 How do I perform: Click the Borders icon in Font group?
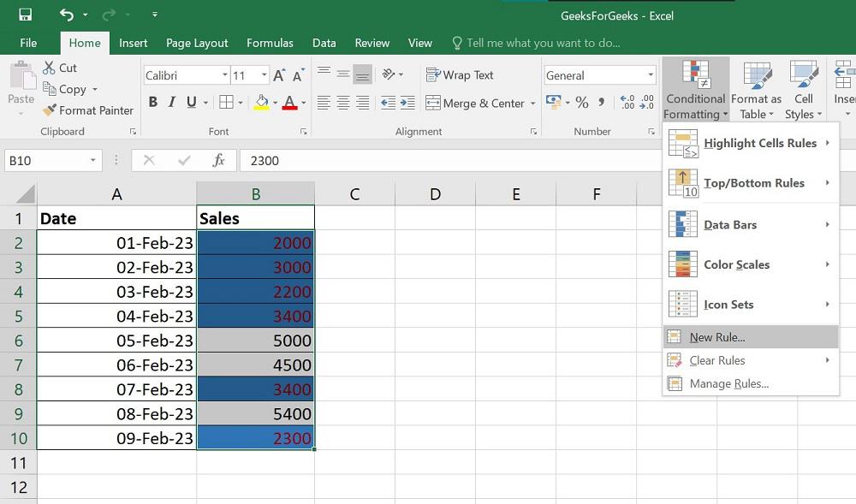[226, 102]
